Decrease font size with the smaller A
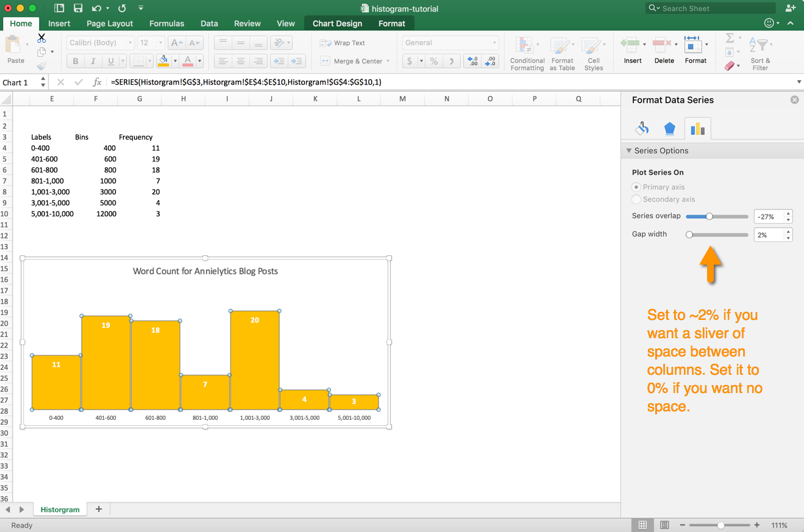Screen dimensions: 804x532 [x=194, y=43]
